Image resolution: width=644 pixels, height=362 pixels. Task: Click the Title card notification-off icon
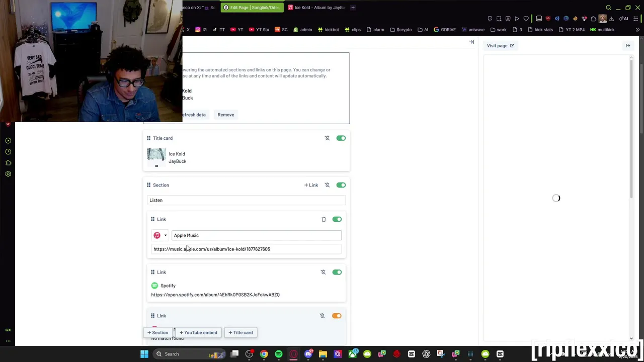[327, 138]
